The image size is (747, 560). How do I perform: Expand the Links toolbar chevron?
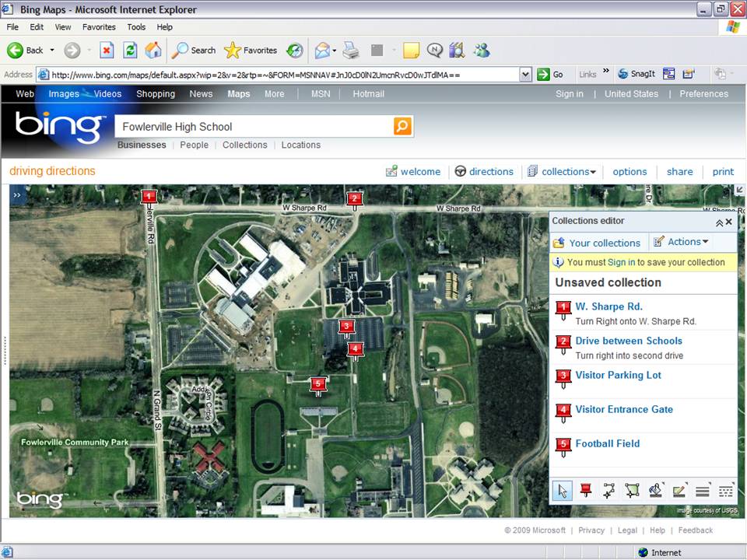pyautogui.click(x=606, y=71)
